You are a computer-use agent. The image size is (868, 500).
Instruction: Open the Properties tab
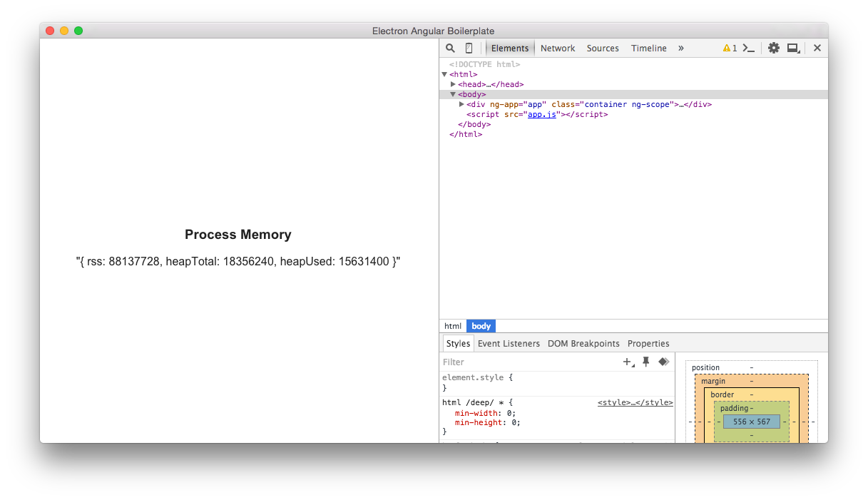[648, 343]
